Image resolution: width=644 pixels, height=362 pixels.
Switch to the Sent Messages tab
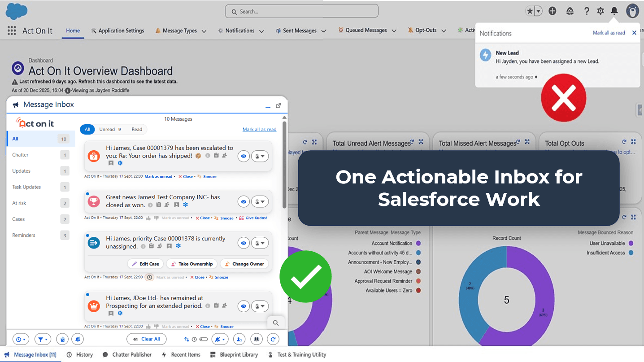pos(296,31)
